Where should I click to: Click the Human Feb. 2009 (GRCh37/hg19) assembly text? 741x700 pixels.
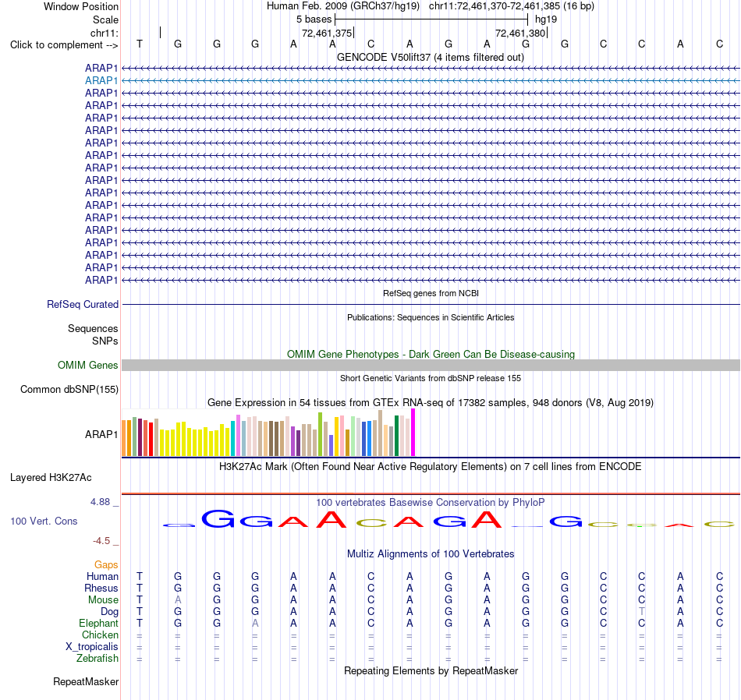tap(343, 6)
